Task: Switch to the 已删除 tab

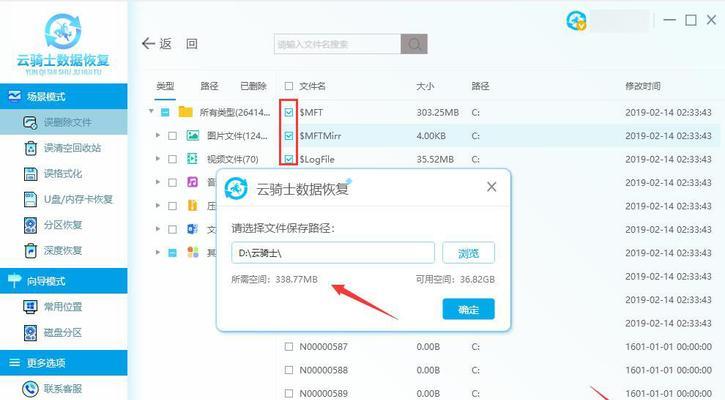Action: (x=253, y=86)
